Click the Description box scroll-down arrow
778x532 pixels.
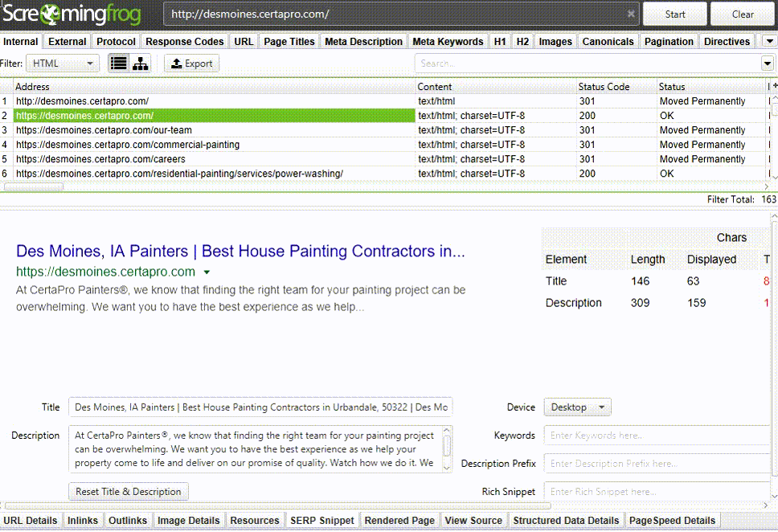[447, 468]
